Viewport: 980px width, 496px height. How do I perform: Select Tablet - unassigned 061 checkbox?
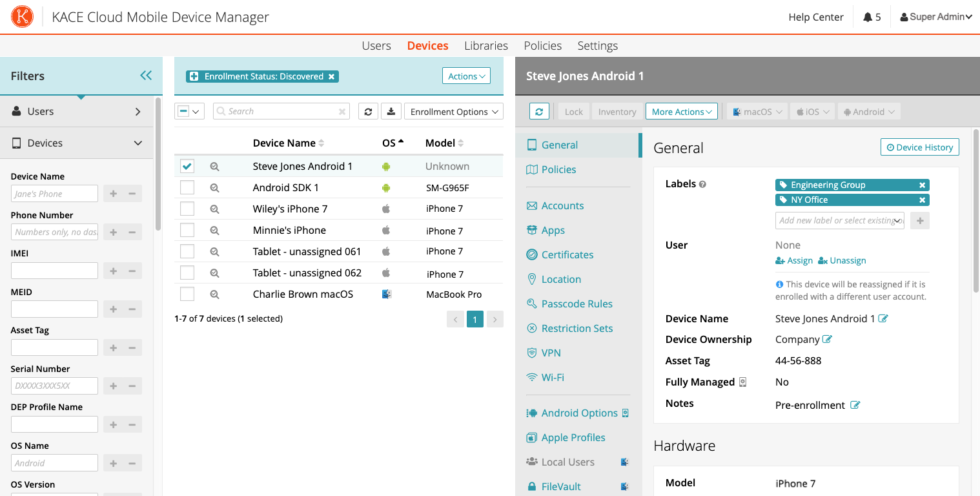(x=187, y=252)
